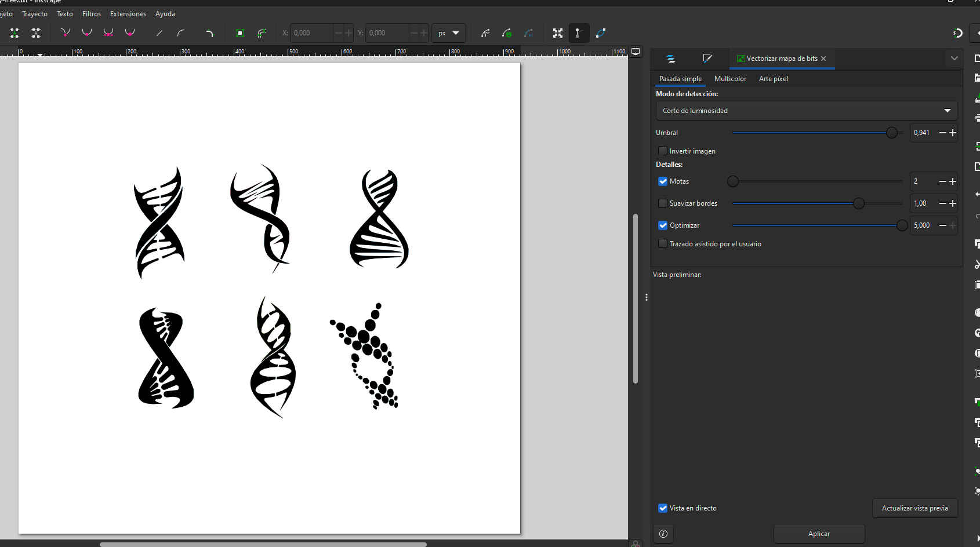Switch to the Multicolor tab
Viewport: 980px width, 547px height.
[x=730, y=79]
